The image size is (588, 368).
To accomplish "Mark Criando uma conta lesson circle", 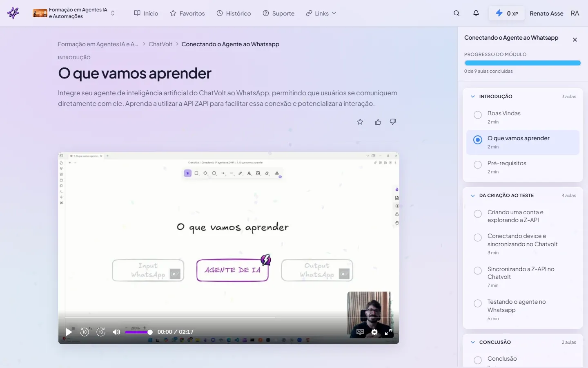I will [478, 214].
